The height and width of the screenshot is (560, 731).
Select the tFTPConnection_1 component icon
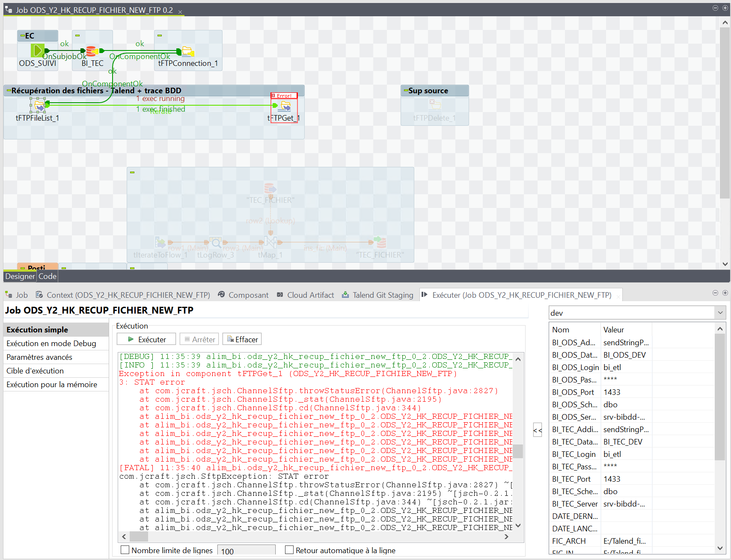(187, 51)
